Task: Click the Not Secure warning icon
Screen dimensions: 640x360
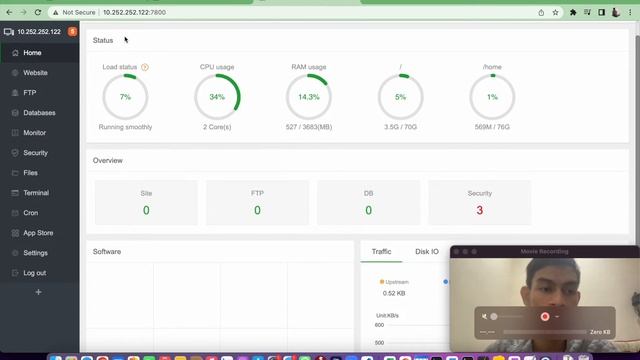Action: click(56, 12)
